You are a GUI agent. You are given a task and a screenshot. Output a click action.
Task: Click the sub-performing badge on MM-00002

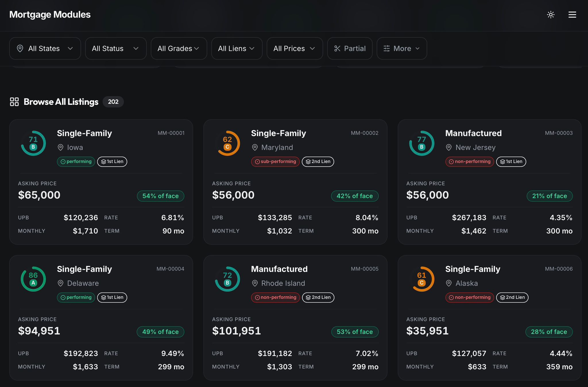coord(275,162)
